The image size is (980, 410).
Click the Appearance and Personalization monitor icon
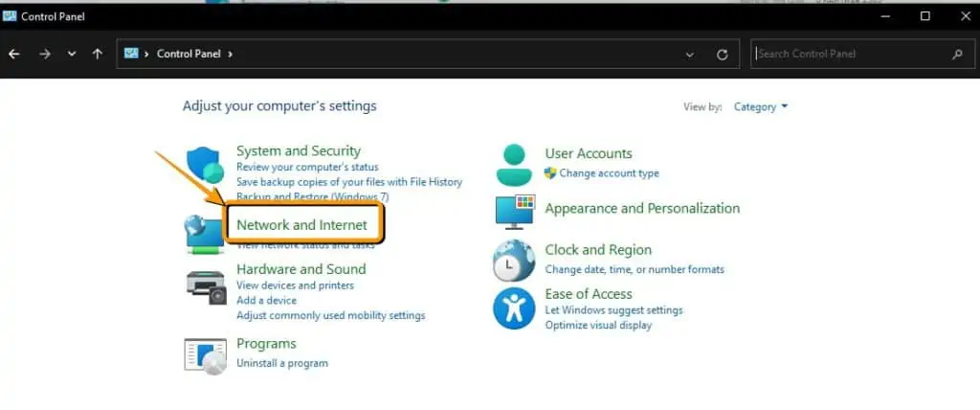[x=515, y=211]
